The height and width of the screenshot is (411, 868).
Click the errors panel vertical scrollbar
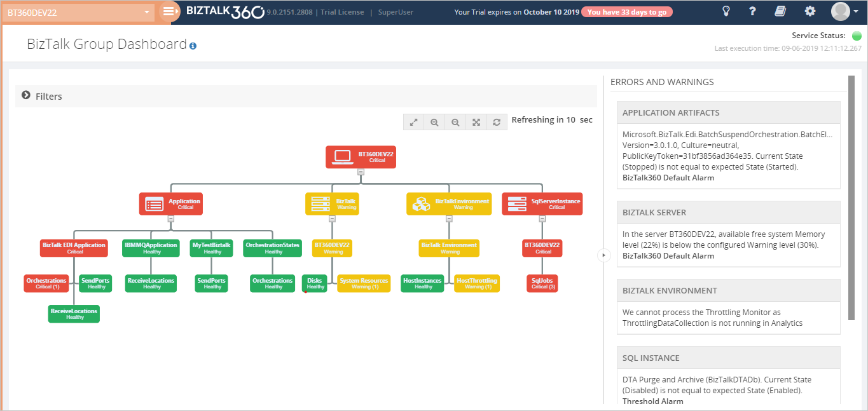(851, 198)
